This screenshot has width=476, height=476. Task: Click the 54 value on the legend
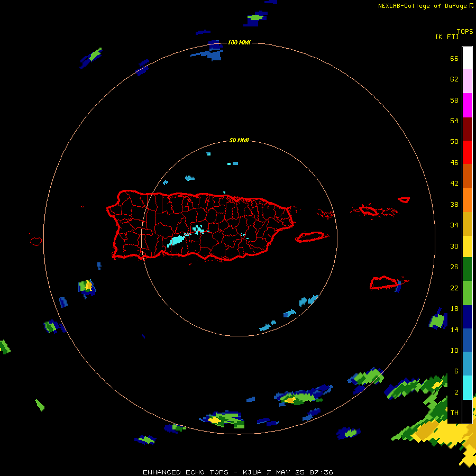454,121
